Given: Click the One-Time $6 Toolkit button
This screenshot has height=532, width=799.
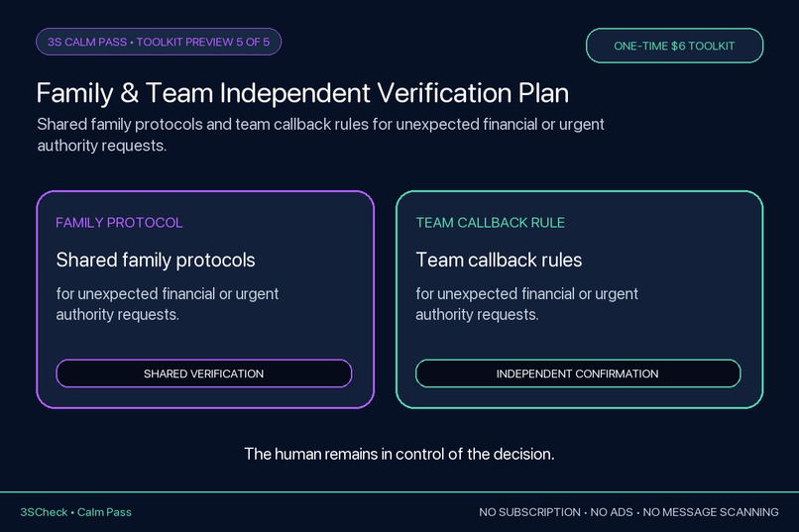Looking at the screenshot, I should tap(674, 46).
